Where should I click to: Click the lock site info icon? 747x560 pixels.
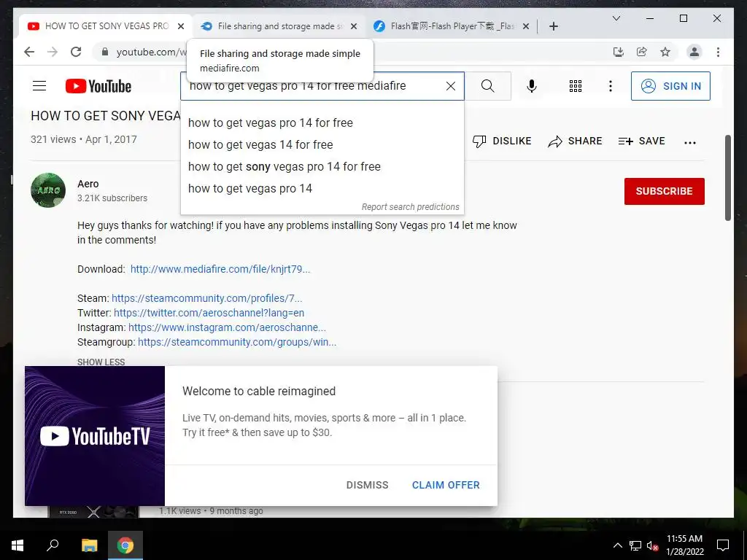pyautogui.click(x=105, y=52)
